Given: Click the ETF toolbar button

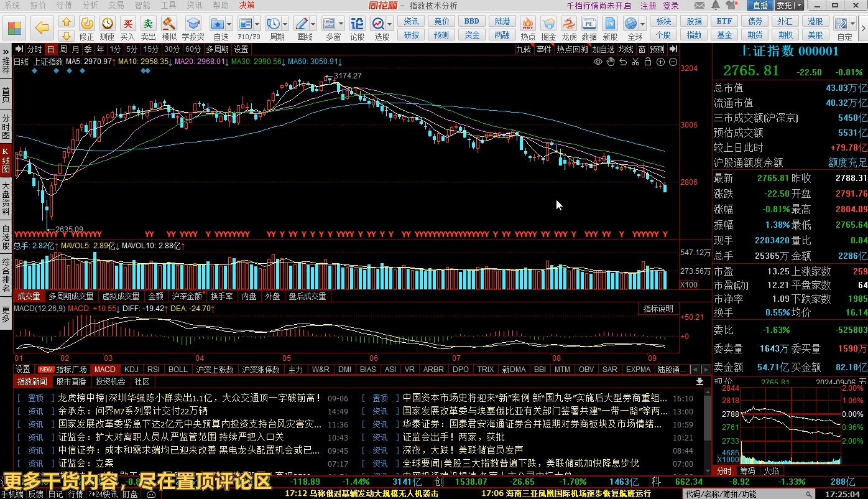Looking at the screenshot, I should point(724,21).
